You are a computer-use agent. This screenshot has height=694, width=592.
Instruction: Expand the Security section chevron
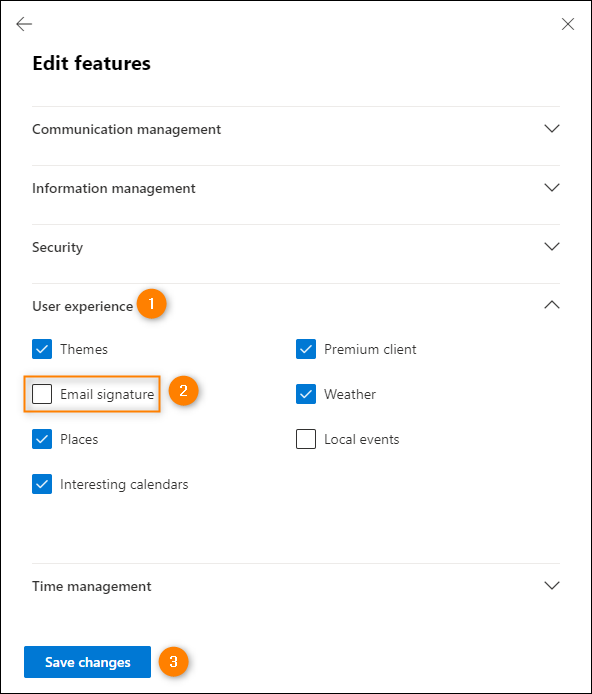coord(552,247)
